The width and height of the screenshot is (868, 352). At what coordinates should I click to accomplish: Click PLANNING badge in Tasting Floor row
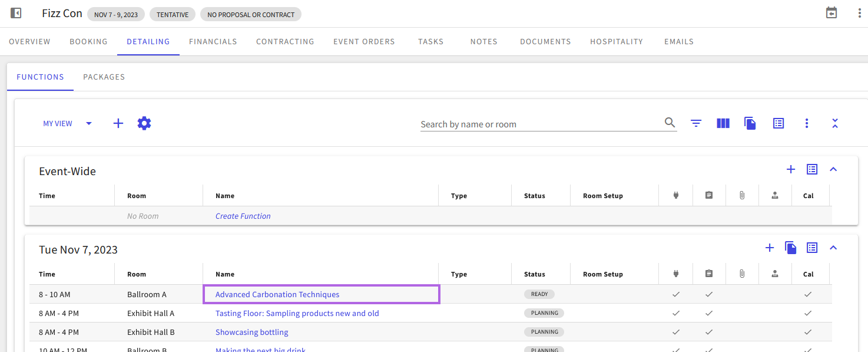click(544, 313)
